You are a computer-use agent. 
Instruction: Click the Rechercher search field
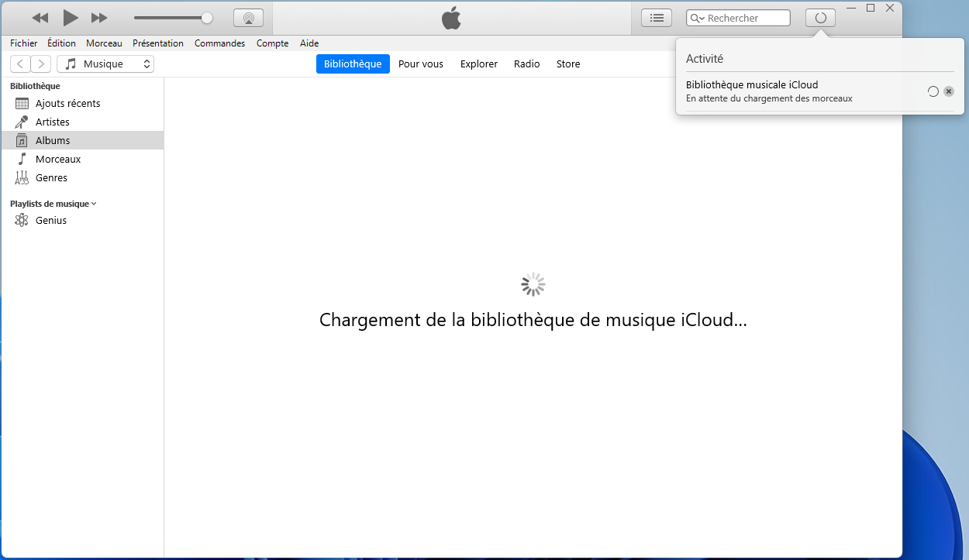(x=738, y=18)
